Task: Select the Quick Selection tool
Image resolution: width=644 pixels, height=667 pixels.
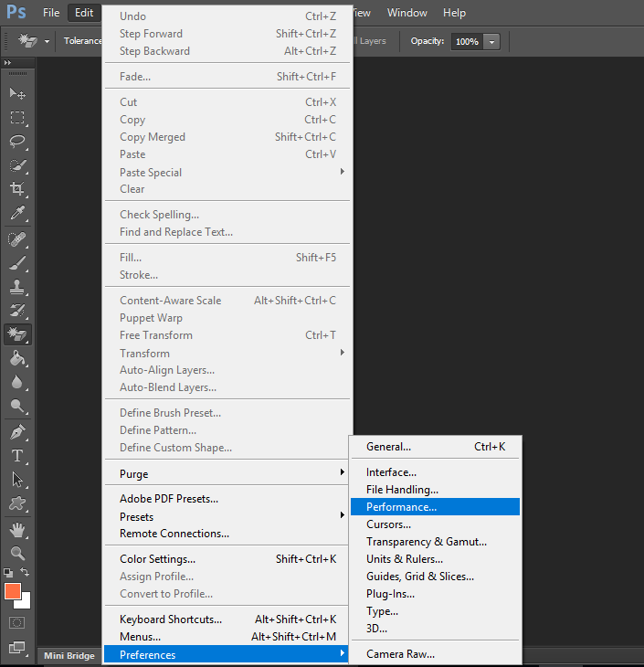Action: [x=17, y=165]
